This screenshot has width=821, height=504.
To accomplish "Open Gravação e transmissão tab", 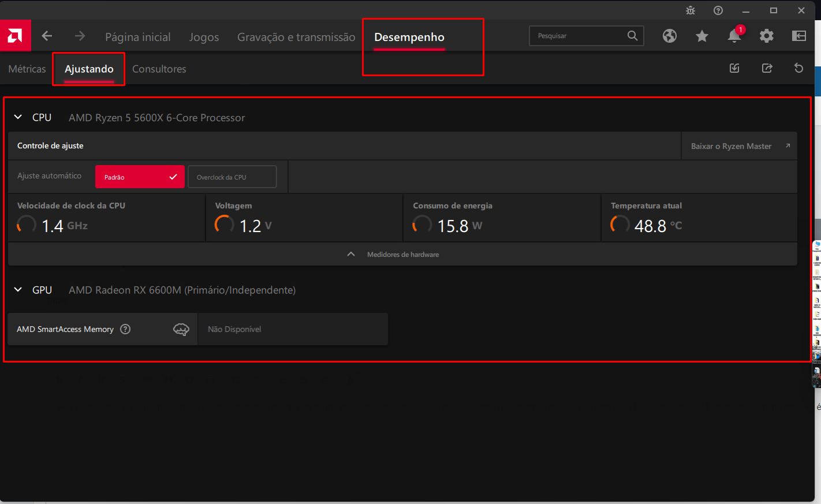I will click(296, 37).
